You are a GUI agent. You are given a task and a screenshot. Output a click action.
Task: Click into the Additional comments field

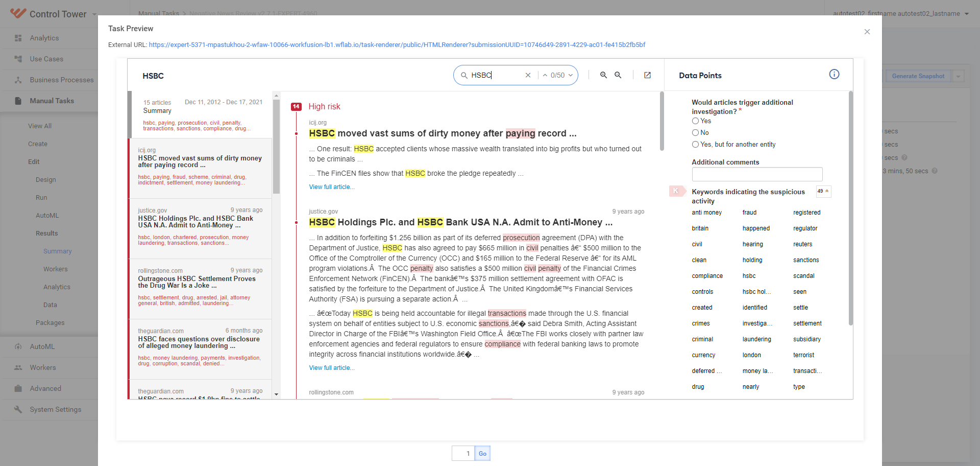tap(757, 174)
